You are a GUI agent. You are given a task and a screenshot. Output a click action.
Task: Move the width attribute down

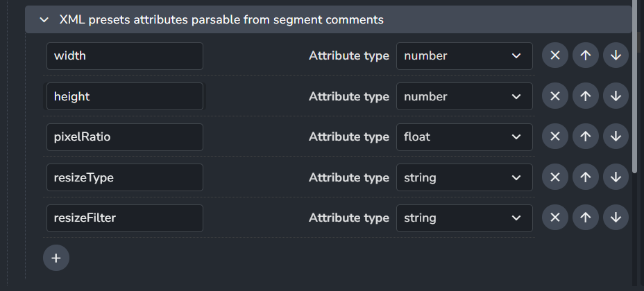[616, 55]
